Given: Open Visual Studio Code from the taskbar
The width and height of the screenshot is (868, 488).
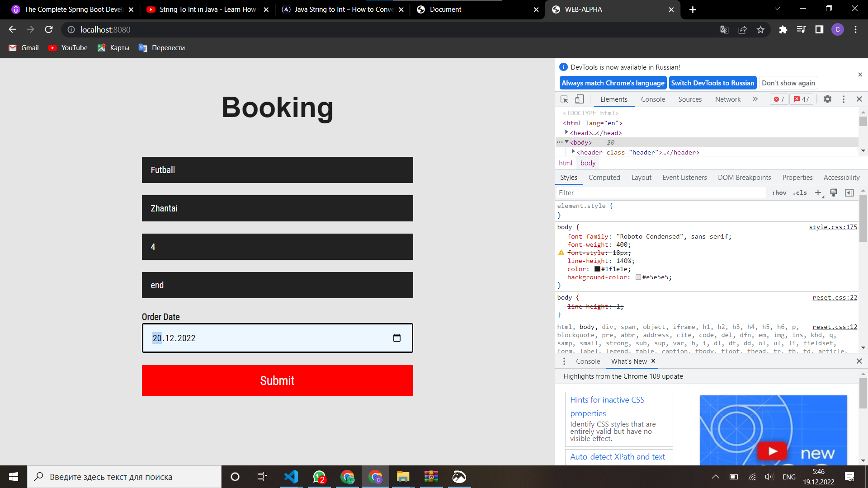Looking at the screenshot, I should click(x=291, y=477).
